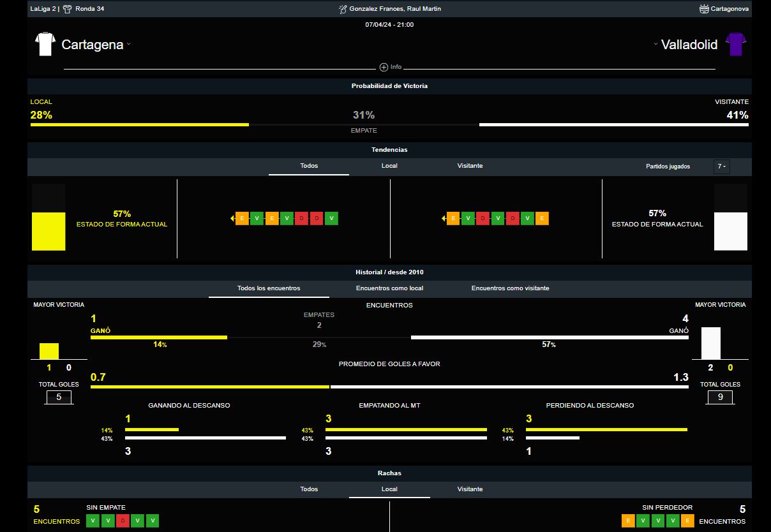Click Valladolid's form history left arrow
771x532 pixels.
tap(444, 219)
